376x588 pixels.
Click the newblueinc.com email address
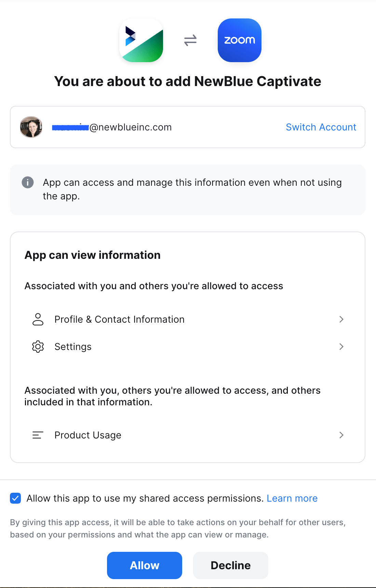tap(112, 127)
